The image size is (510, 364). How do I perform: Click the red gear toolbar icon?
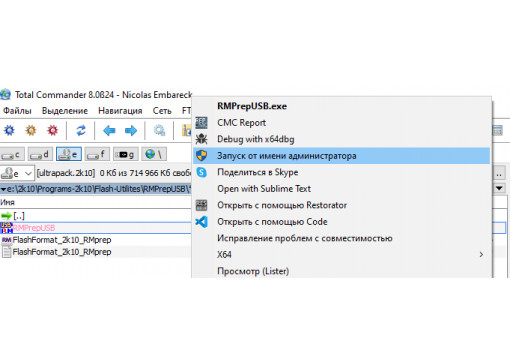[53, 130]
